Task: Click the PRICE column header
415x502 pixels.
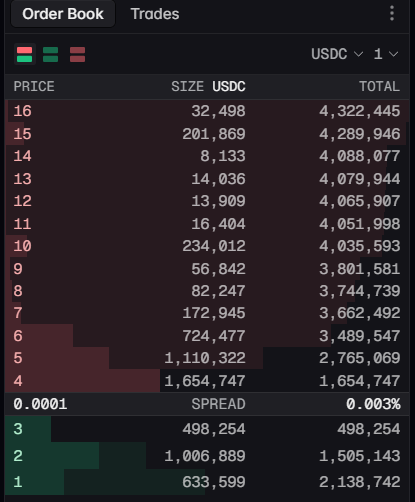Action: 34,86
